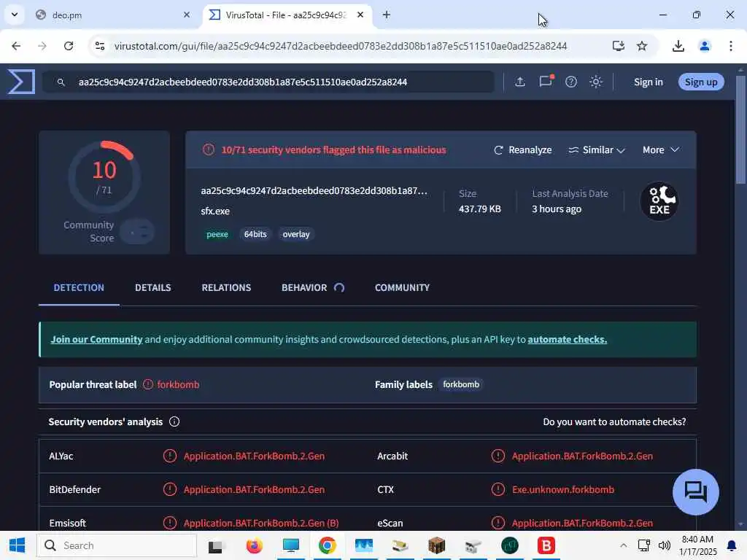The height and width of the screenshot is (560, 747).
Task: Click the Sign up button
Action: point(701,82)
